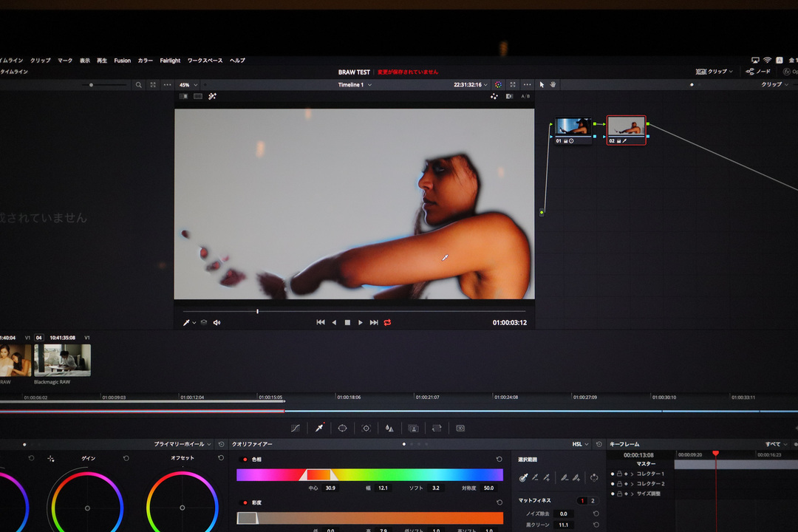Toggle the Hue (色相) qualifier on or off
This screenshot has width=798, height=532.
(x=245, y=460)
